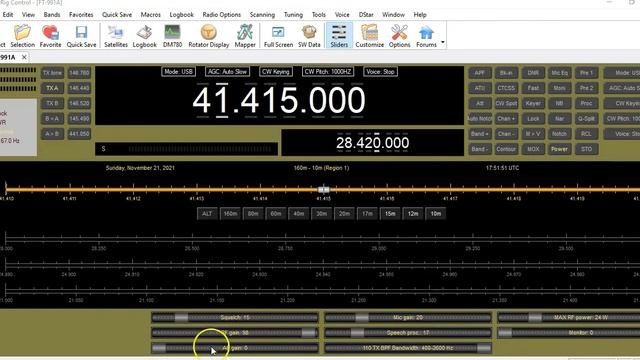Click the Quick Save floppy icon

click(x=81, y=36)
